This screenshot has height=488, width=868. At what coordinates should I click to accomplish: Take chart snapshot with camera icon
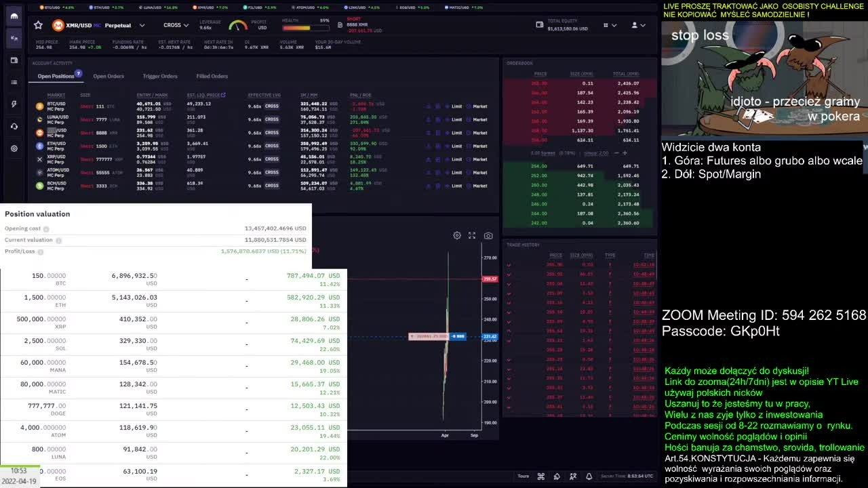(488, 235)
